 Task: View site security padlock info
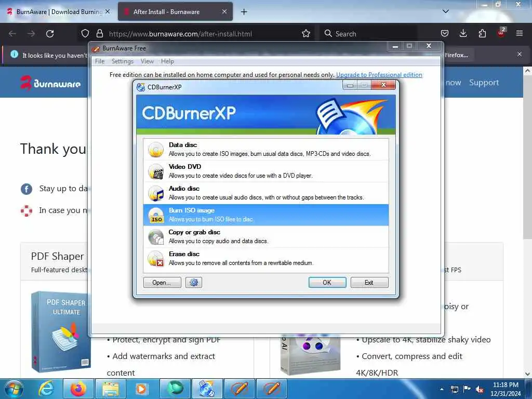click(x=99, y=34)
